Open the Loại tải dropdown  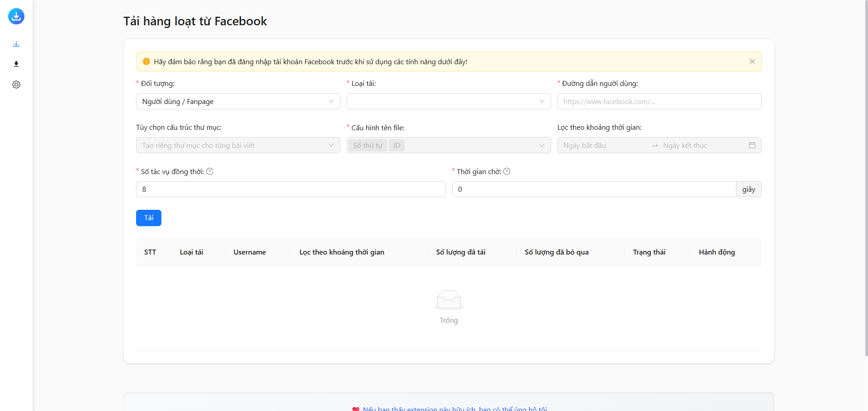point(448,101)
